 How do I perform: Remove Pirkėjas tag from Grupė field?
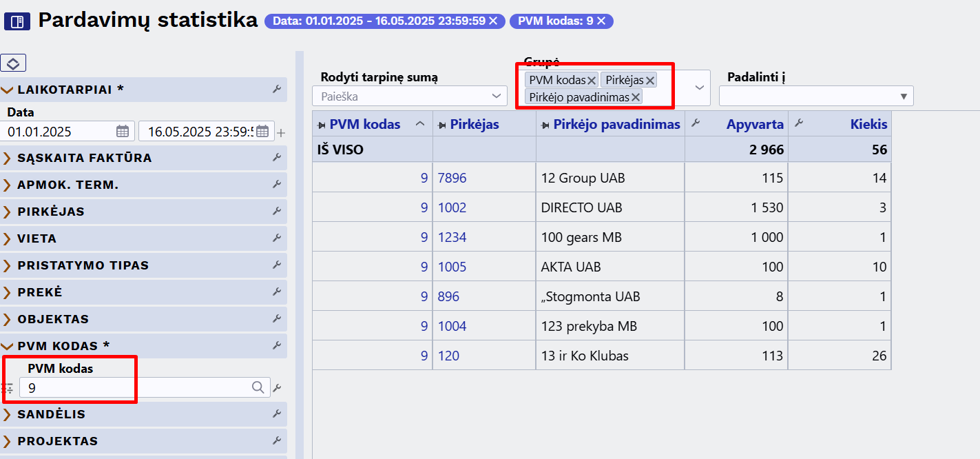(x=650, y=81)
